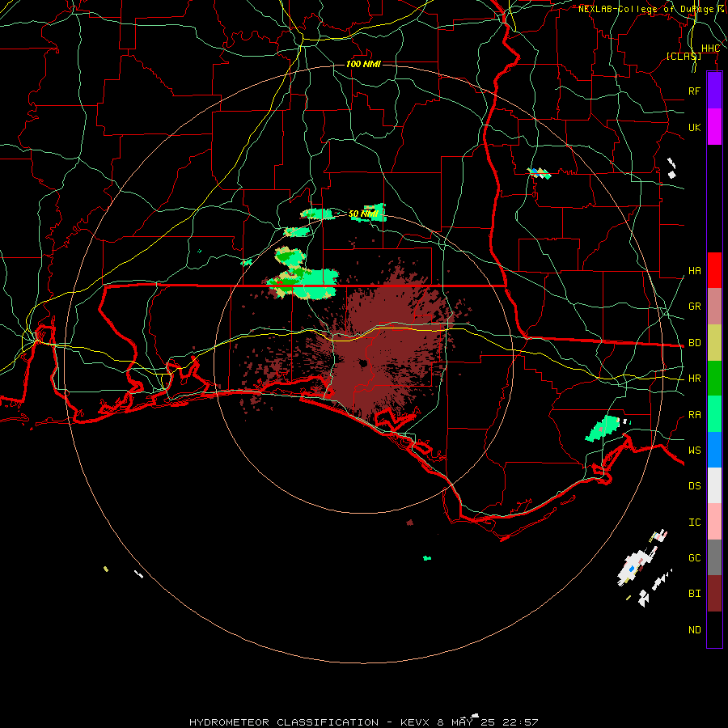
Task: Click the "UK" legend label text
Action: point(694,127)
